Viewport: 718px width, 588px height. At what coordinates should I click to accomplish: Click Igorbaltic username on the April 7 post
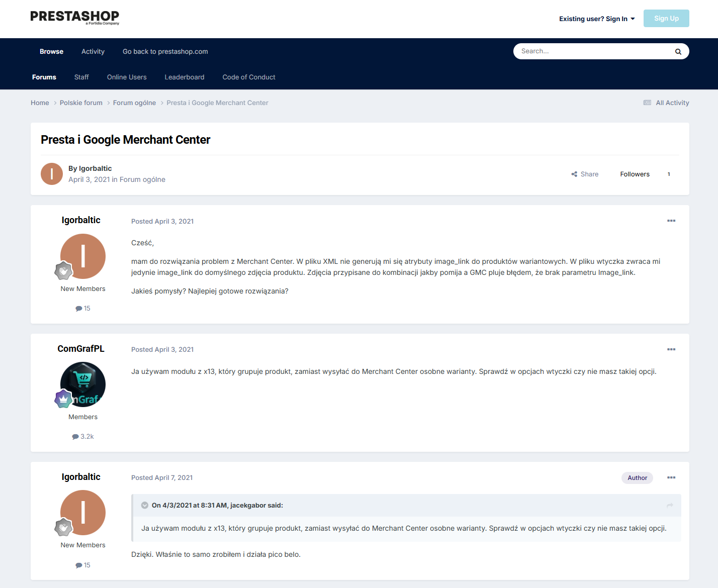pyautogui.click(x=81, y=477)
